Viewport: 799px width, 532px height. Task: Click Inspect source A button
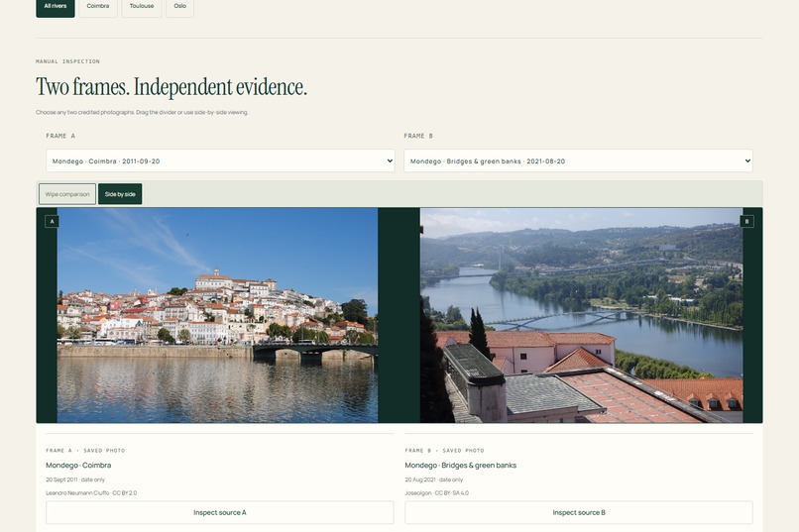pyautogui.click(x=220, y=512)
